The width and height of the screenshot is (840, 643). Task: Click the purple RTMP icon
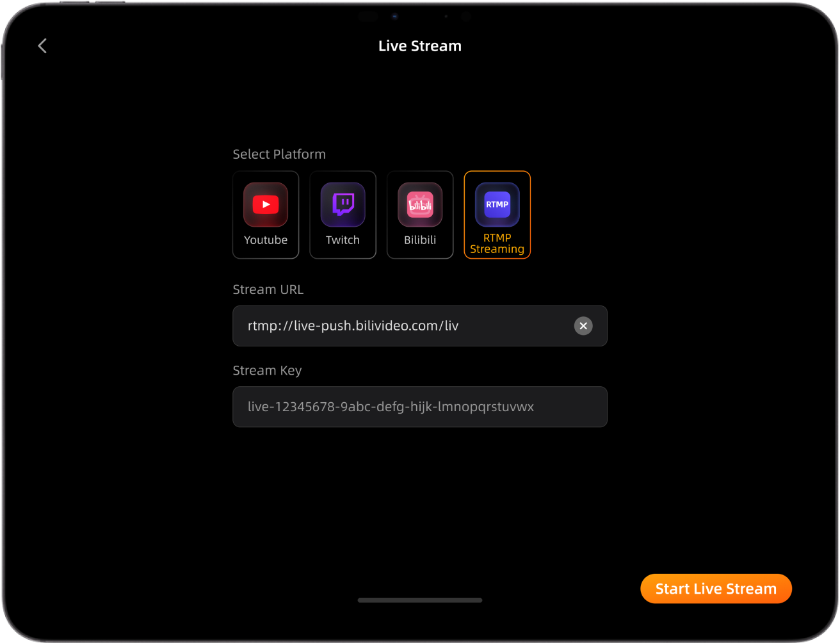(x=497, y=205)
